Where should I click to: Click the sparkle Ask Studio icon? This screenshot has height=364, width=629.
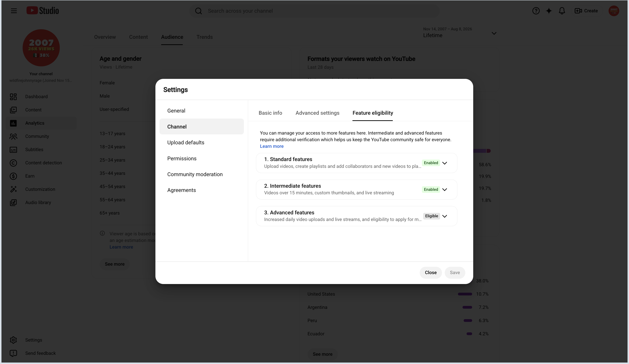pyautogui.click(x=549, y=11)
